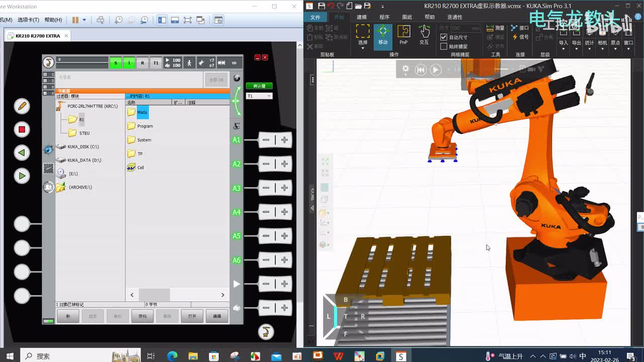This screenshot has width=644, height=362.
Task: Switch to the Program ribbon tab
Action: [x=384, y=17]
